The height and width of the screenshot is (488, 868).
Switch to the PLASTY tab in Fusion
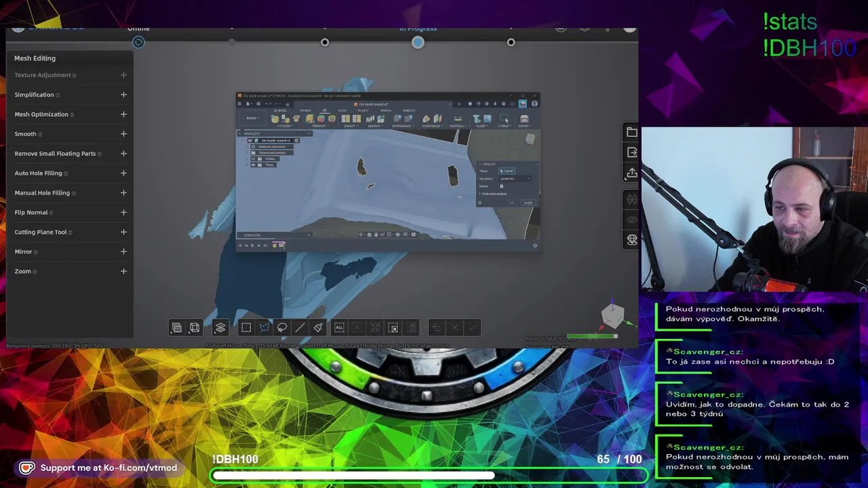click(363, 110)
